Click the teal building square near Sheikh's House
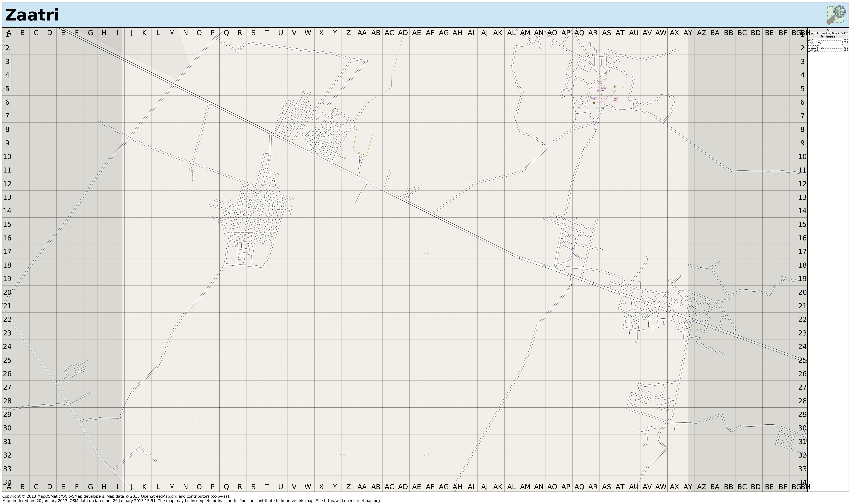The height and width of the screenshot is (504, 851). 615,91
